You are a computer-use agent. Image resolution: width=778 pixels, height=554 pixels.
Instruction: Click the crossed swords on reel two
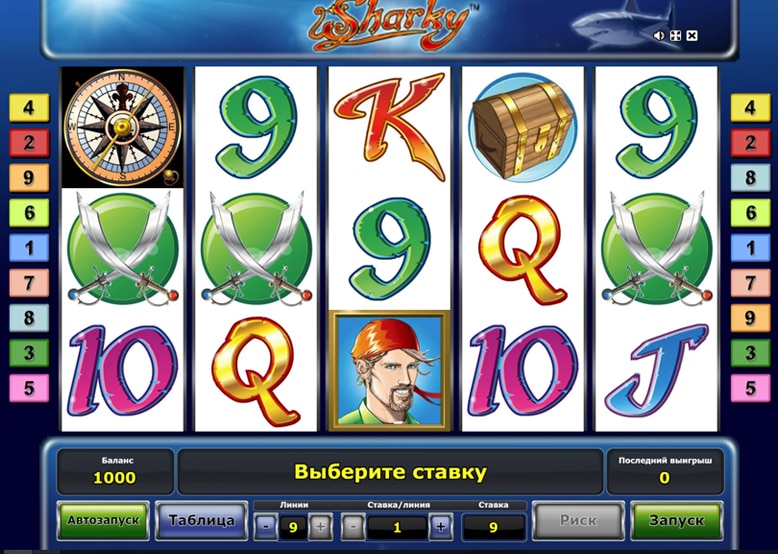pyautogui.click(x=256, y=249)
